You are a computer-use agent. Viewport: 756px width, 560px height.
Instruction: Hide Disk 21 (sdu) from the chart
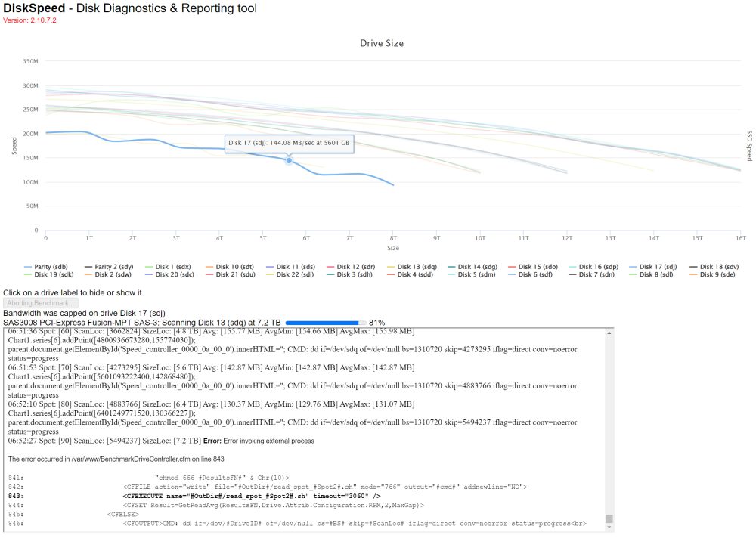(231, 274)
